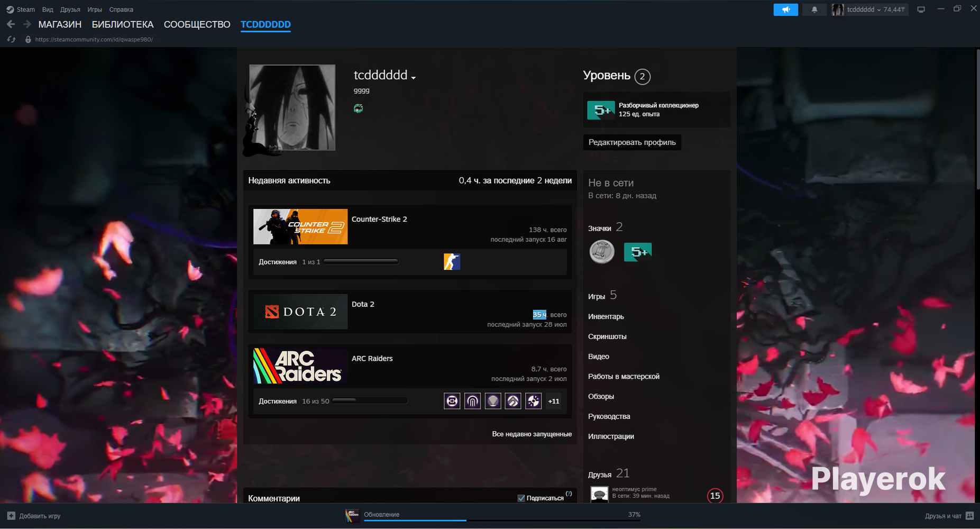Click the Counter-Strike 2 achievements progress bar

coord(361,261)
